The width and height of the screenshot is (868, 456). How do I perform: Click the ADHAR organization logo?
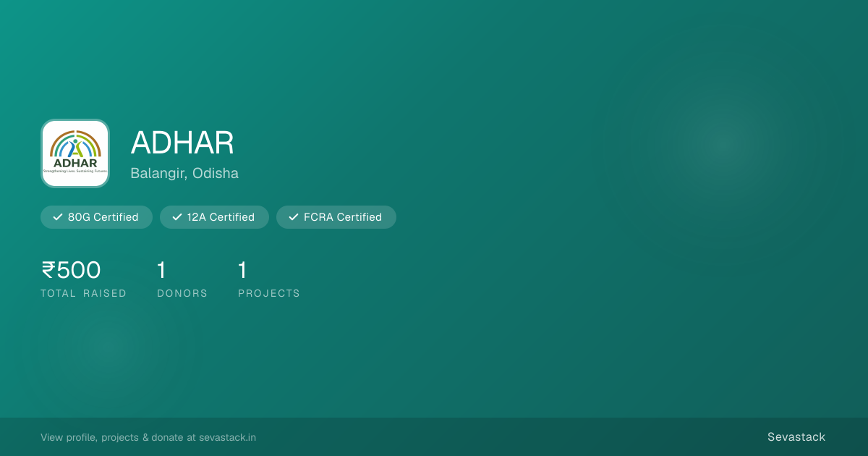tap(75, 153)
